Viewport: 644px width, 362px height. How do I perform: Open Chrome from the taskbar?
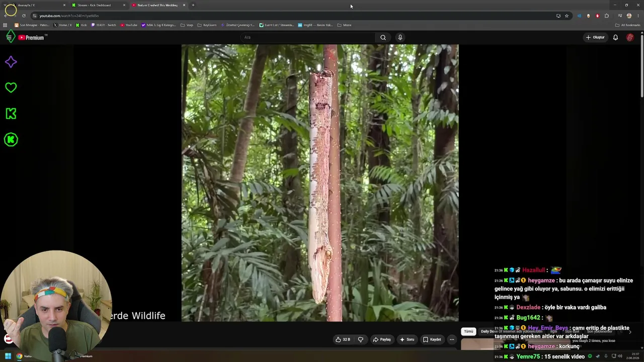(x=19, y=356)
